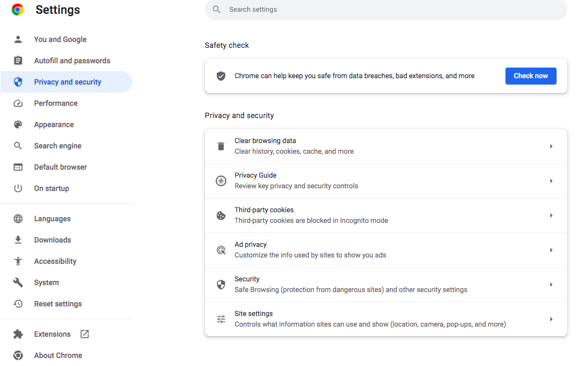Click the globe icon for Languages
Viewport: 588px width, 366px height.
18,219
